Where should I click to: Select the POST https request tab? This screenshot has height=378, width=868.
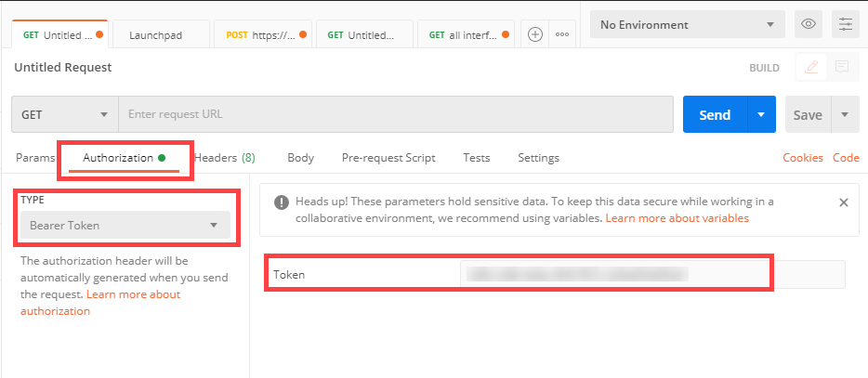tap(263, 35)
